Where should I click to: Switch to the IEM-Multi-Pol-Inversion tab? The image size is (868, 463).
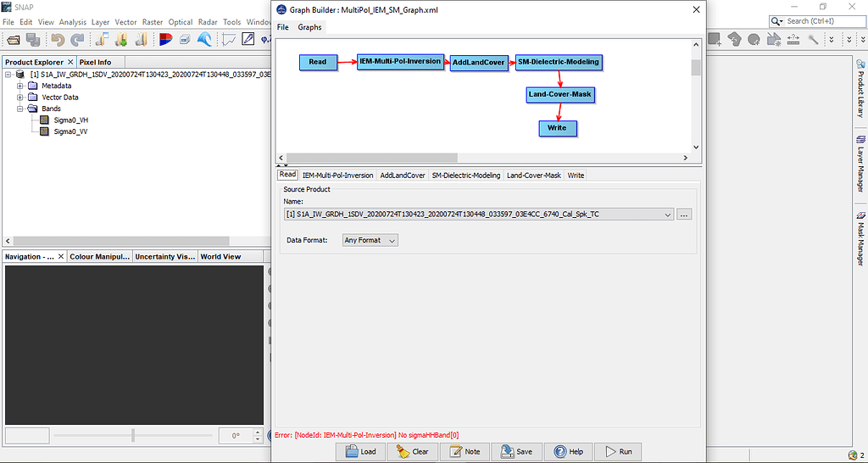point(337,176)
